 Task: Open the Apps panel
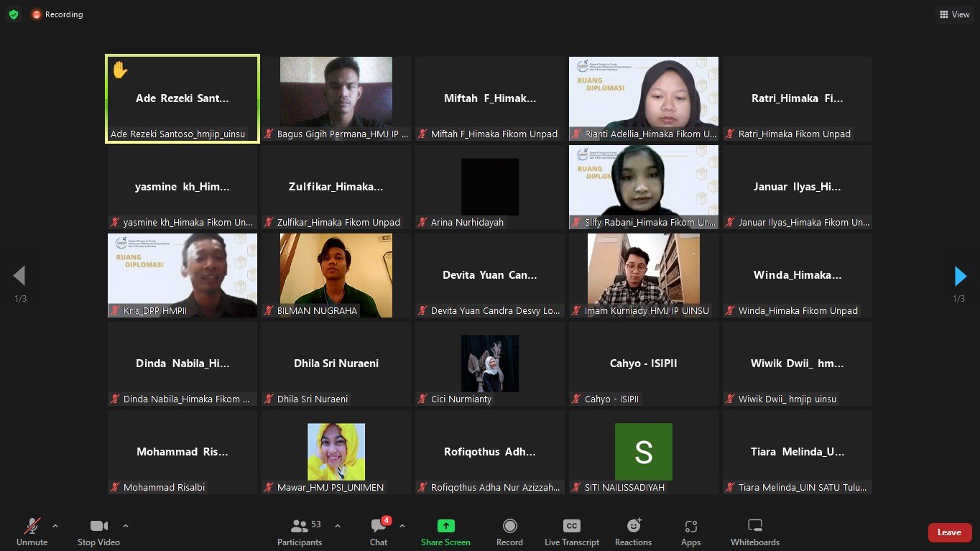pyautogui.click(x=690, y=532)
